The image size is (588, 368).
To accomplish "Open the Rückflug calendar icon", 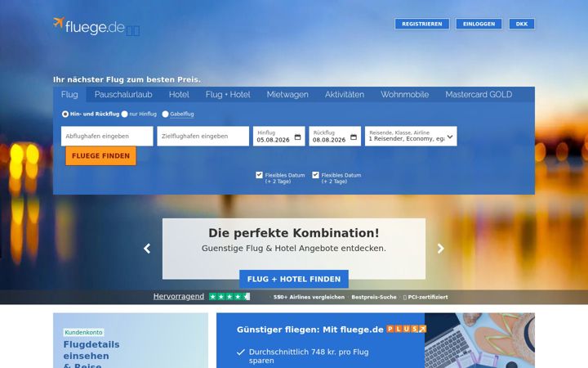I will pos(354,137).
